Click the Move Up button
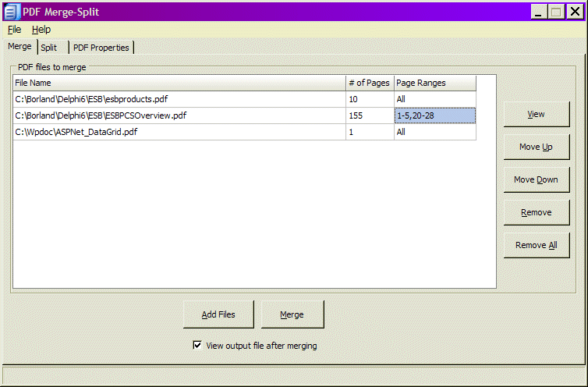The height and width of the screenshot is (387, 588). 537,147
